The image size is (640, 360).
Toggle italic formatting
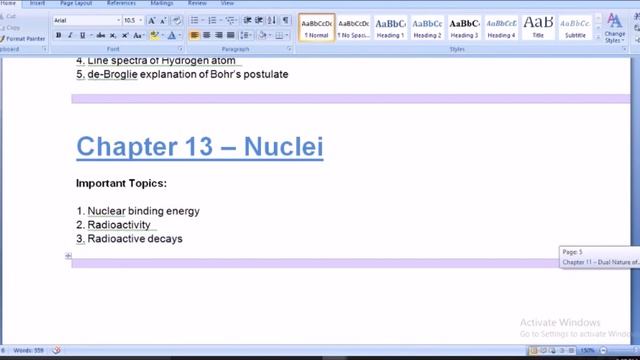(70, 36)
